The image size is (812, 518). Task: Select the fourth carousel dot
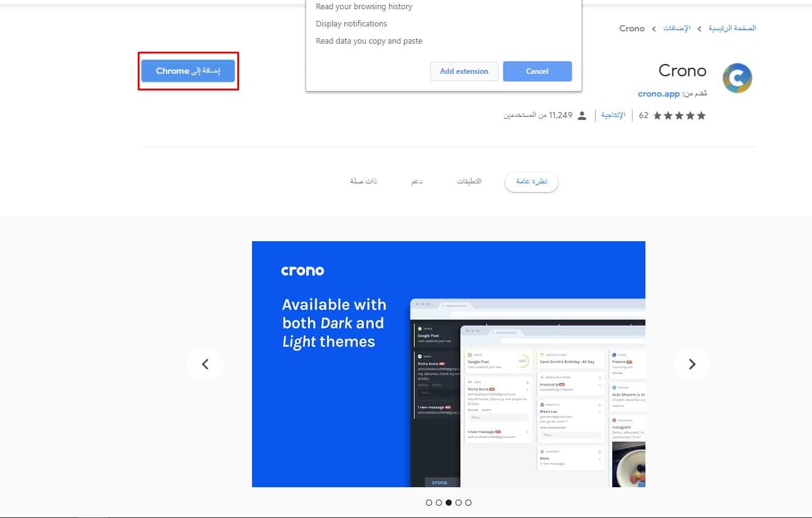point(459,503)
